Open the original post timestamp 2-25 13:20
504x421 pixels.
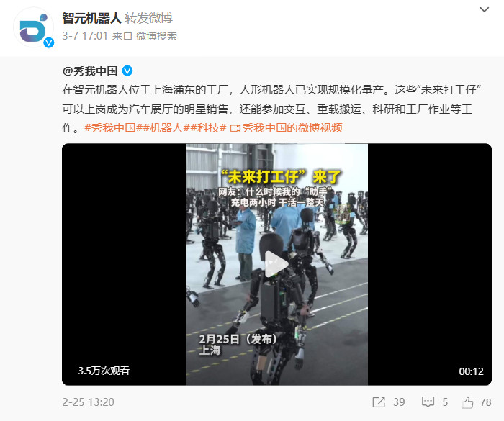coord(88,402)
